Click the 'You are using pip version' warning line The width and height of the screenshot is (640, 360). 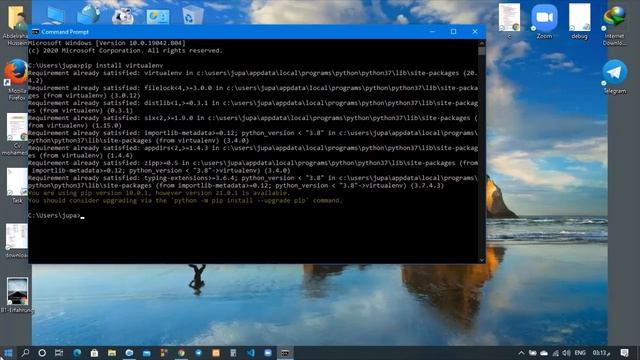[x=158, y=193]
